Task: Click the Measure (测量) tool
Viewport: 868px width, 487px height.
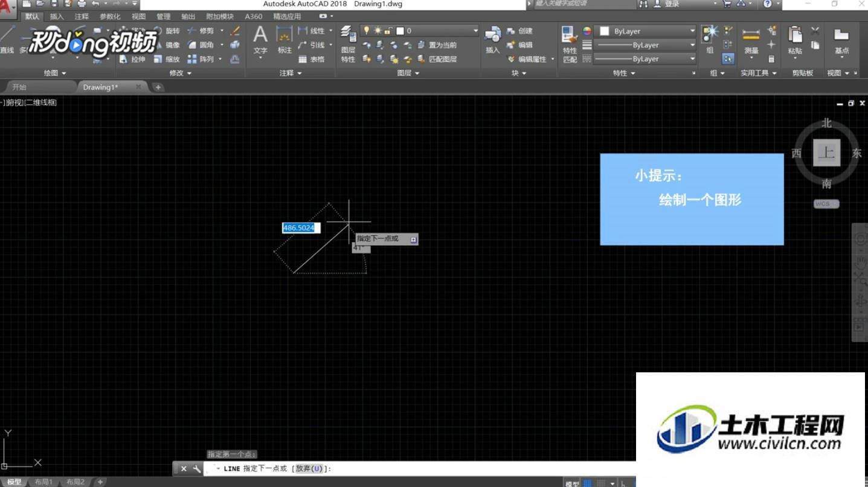Action: pos(751,40)
